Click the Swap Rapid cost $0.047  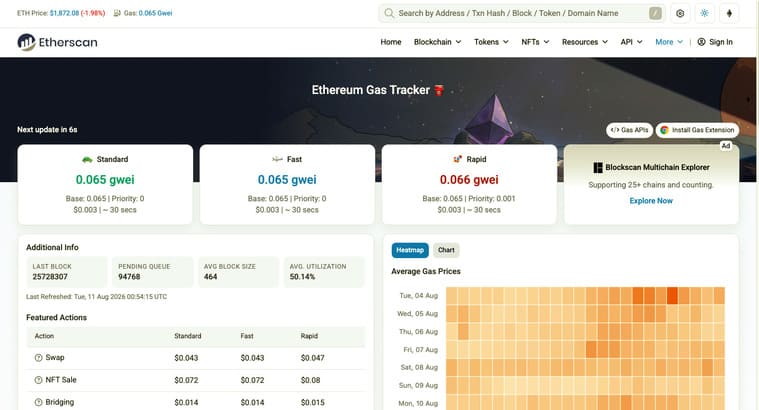pos(312,358)
